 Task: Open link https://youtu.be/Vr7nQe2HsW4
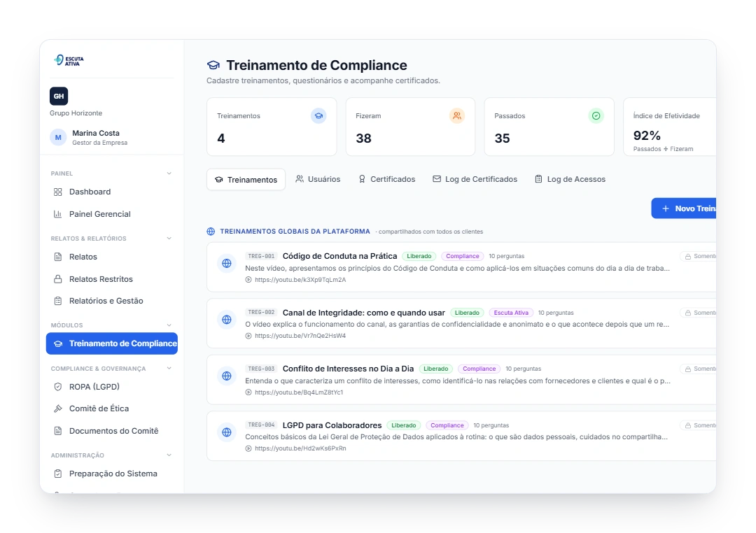(x=300, y=336)
